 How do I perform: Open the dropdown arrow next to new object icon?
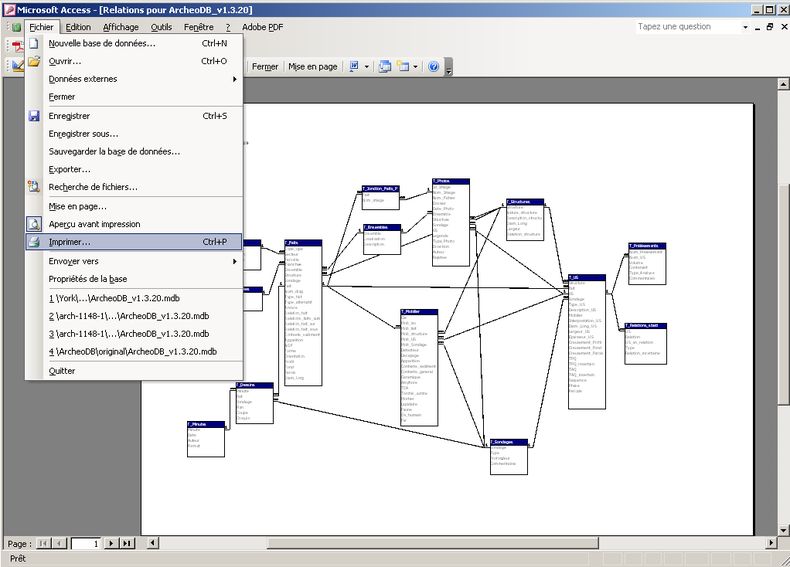pos(415,67)
